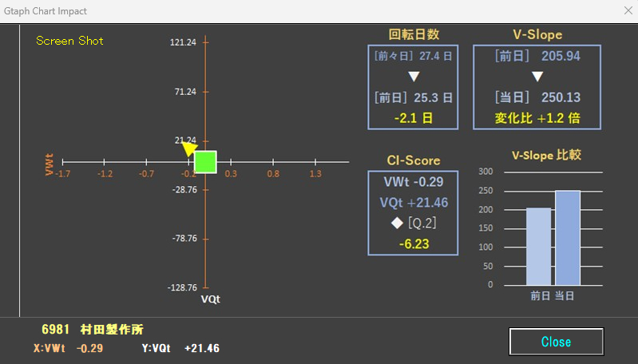Click the 0.3 x-axis label
This screenshot has height=364, width=638.
point(231,174)
